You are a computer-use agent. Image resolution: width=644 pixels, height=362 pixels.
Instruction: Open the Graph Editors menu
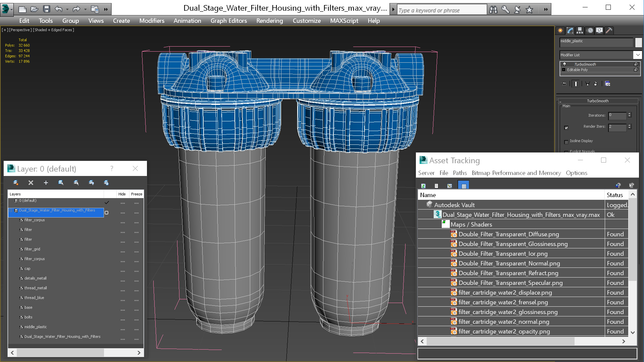(229, 21)
